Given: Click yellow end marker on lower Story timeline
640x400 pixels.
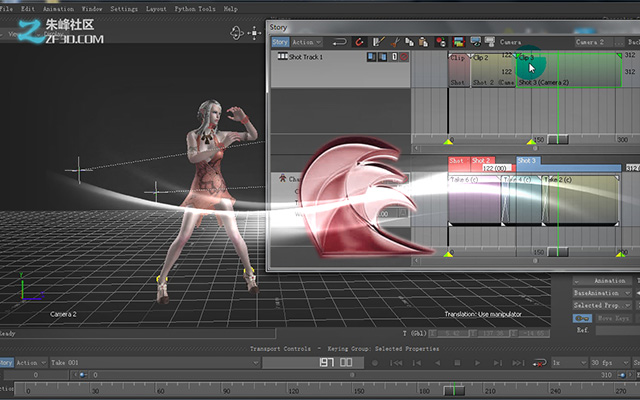Looking at the screenshot, I should coord(620,254).
